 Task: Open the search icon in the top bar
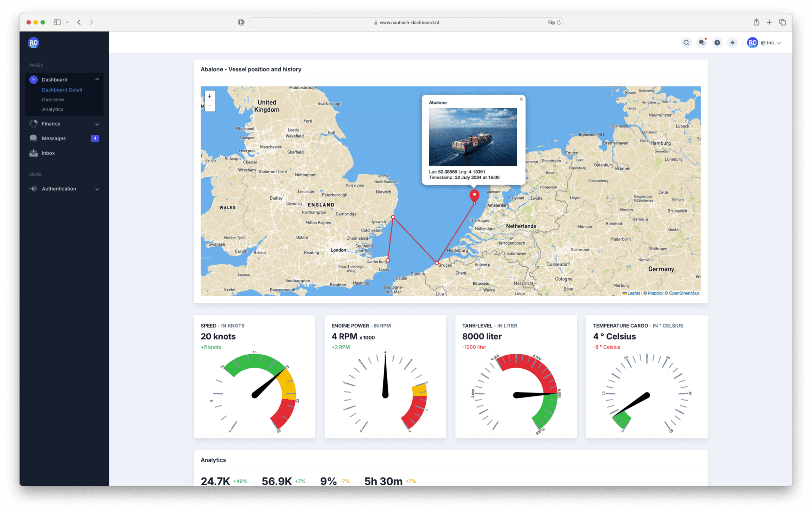point(686,42)
